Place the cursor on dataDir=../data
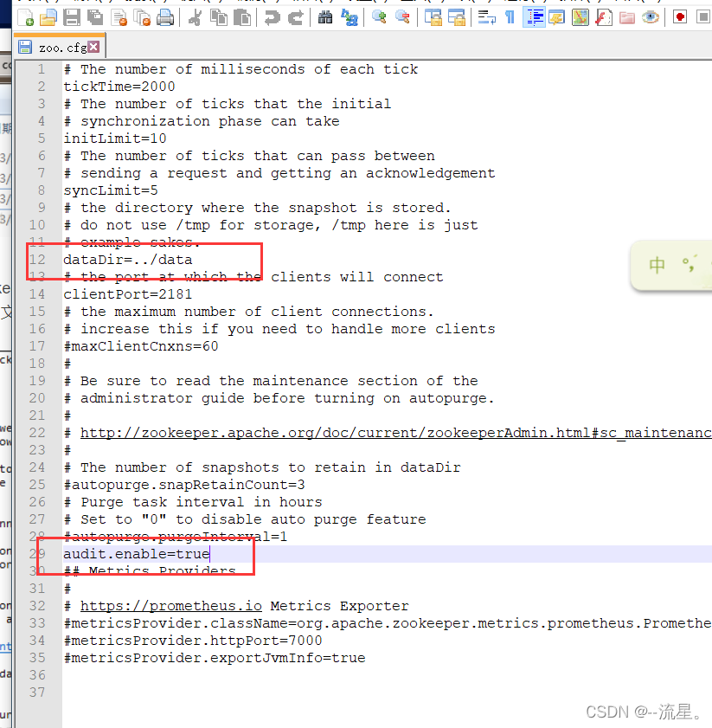Viewport: 712px width, 728px height. (128, 260)
